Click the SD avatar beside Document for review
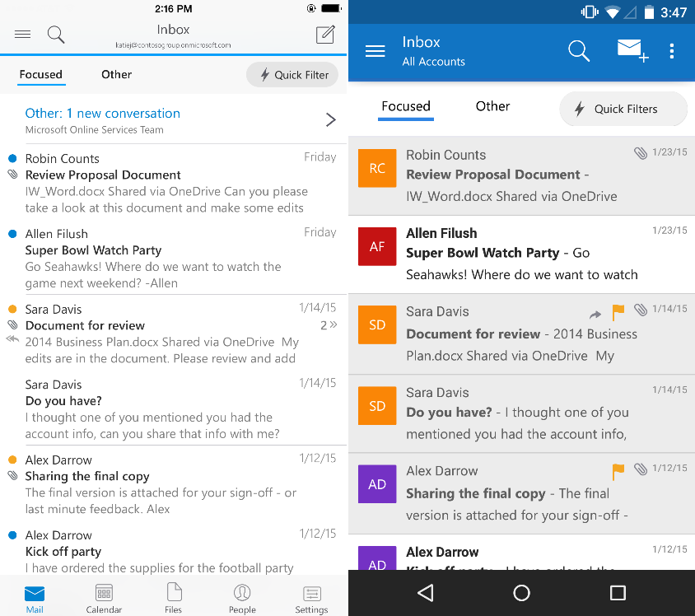The width and height of the screenshot is (695, 616). [x=377, y=324]
